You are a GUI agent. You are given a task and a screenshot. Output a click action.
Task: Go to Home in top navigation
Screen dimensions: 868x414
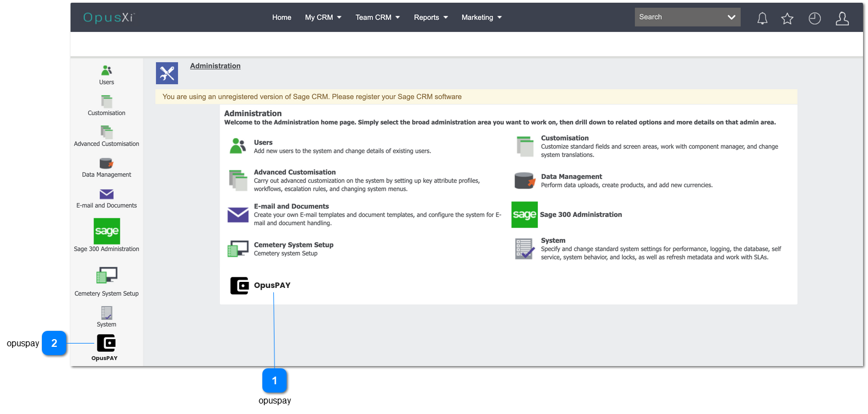coord(282,18)
